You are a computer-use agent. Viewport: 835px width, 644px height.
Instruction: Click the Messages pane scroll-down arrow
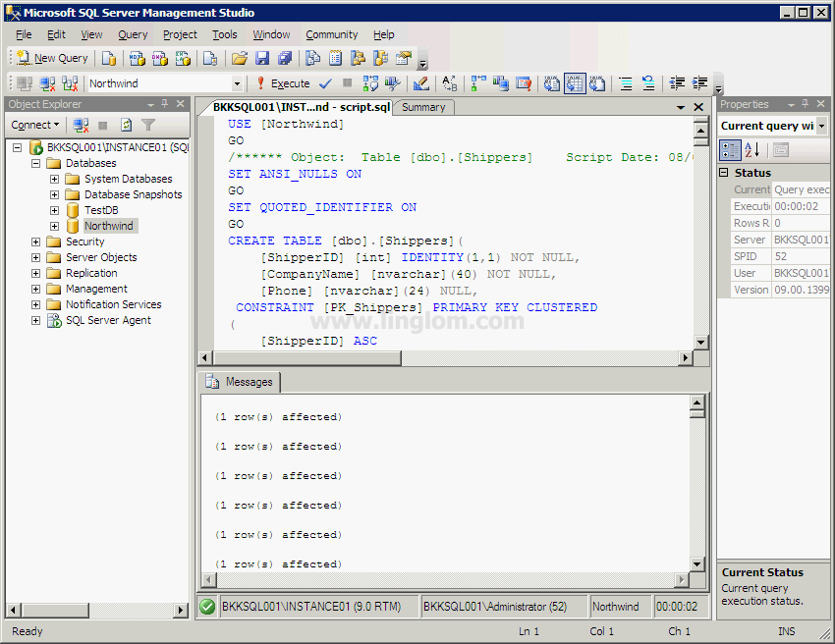pyautogui.click(x=697, y=563)
